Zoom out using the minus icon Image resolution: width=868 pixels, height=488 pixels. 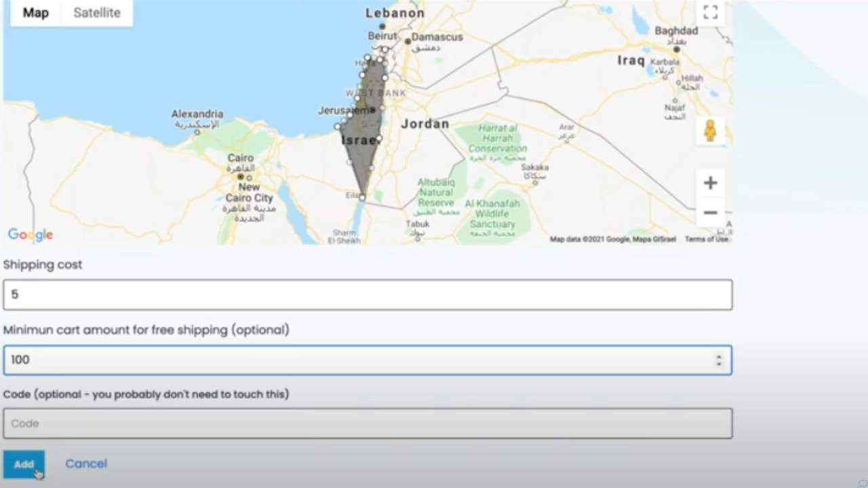pyautogui.click(x=710, y=212)
